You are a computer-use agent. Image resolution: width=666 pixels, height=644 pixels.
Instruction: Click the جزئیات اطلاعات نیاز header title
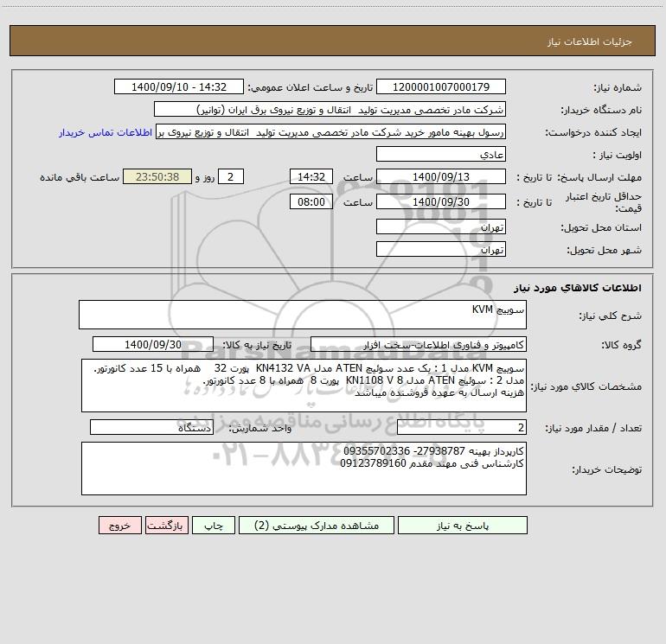click(590, 41)
